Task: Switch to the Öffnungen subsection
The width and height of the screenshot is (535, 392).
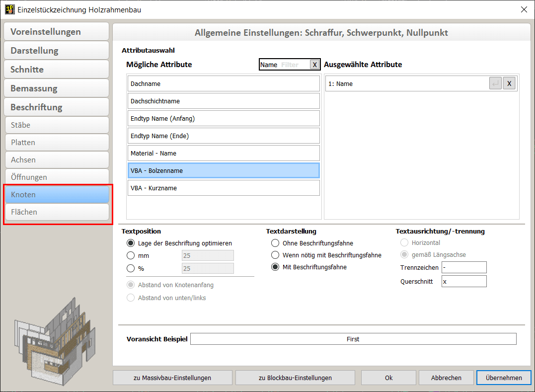Action: 57,177
